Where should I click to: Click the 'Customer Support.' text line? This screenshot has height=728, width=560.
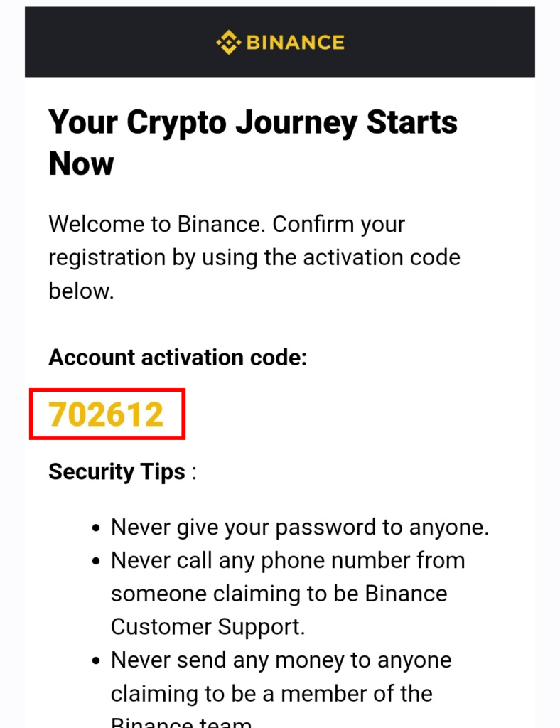208,627
